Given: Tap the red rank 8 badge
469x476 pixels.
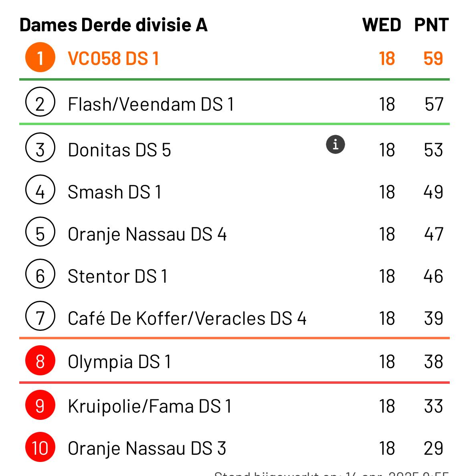Looking at the screenshot, I should (40, 361).
